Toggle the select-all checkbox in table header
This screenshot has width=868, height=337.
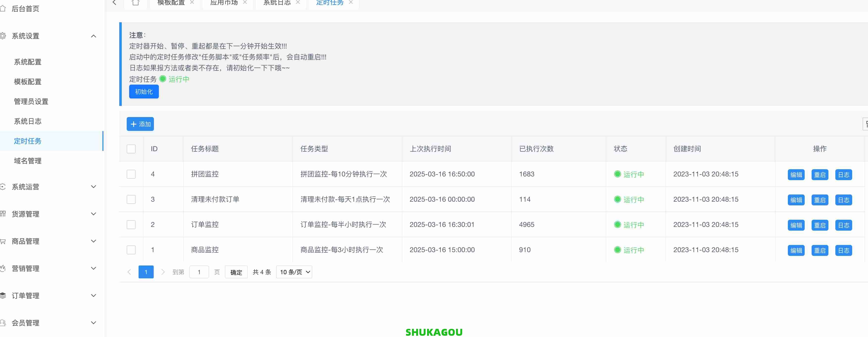click(131, 149)
